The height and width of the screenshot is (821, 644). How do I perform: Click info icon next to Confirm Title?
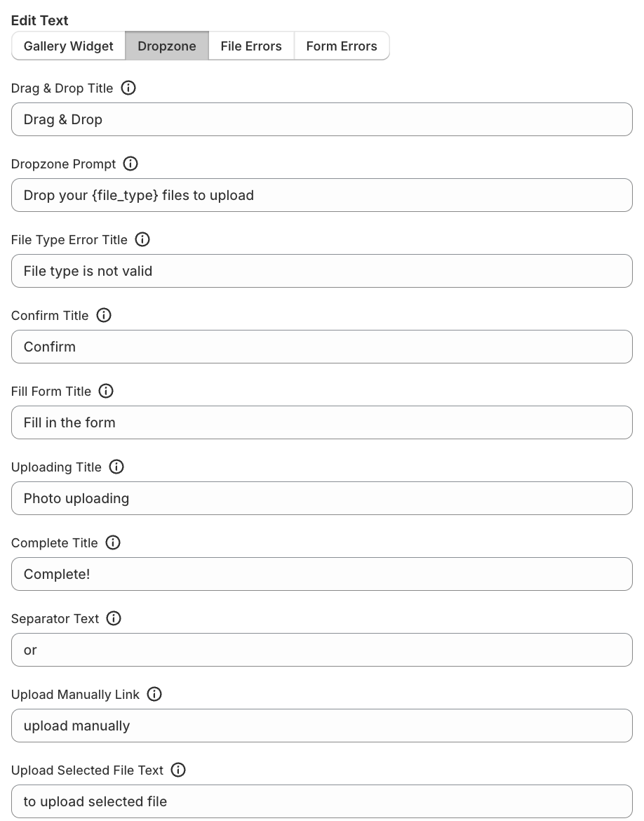pyautogui.click(x=104, y=316)
